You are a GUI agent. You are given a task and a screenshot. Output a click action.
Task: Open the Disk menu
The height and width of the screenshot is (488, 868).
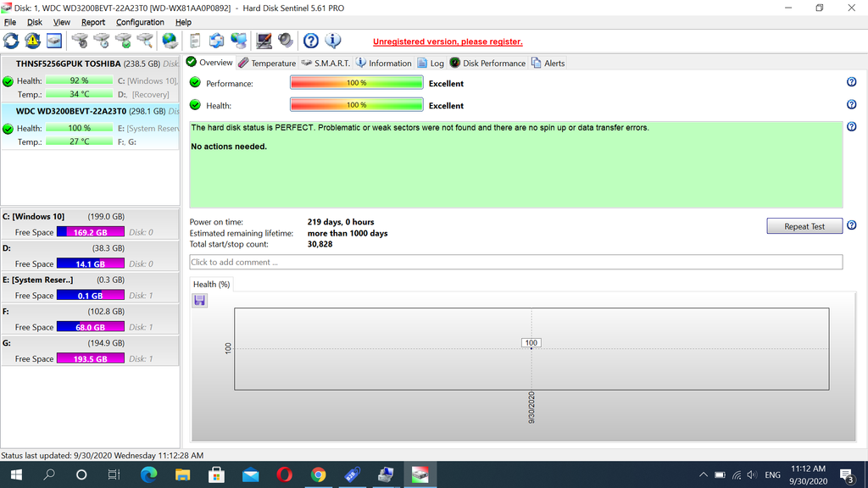[x=34, y=22]
